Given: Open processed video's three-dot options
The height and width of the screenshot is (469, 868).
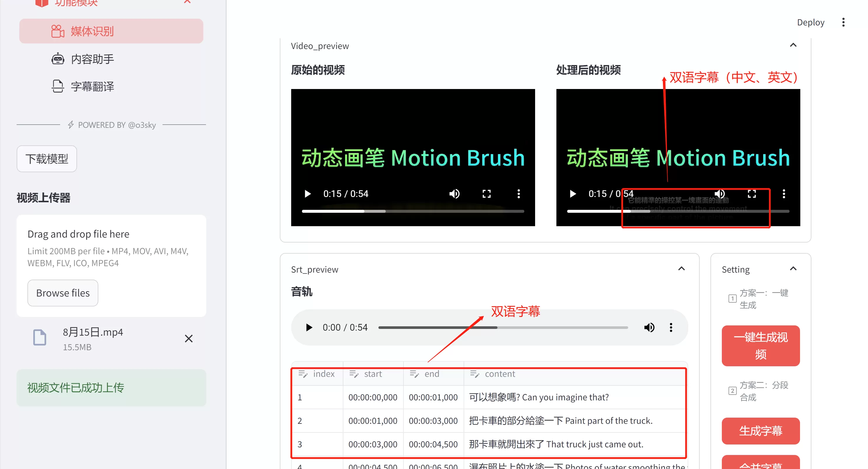Looking at the screenshot, I should coord(784,194).
